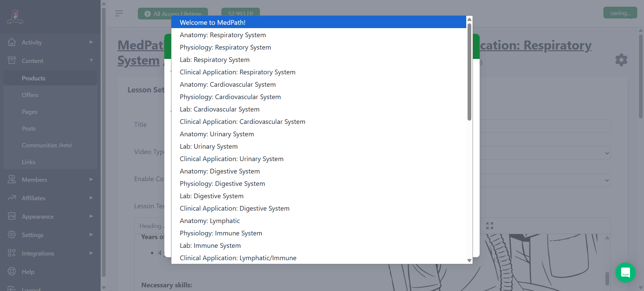Collapse the Content sidebar section arrow
Viewport: 644px width, 291px height.
coord(91,61)
